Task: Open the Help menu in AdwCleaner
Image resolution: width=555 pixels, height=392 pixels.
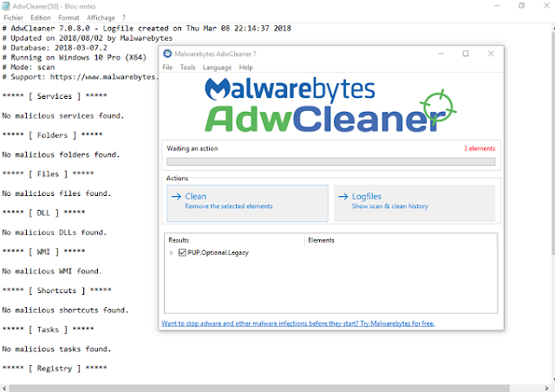Action: [245, 68]
